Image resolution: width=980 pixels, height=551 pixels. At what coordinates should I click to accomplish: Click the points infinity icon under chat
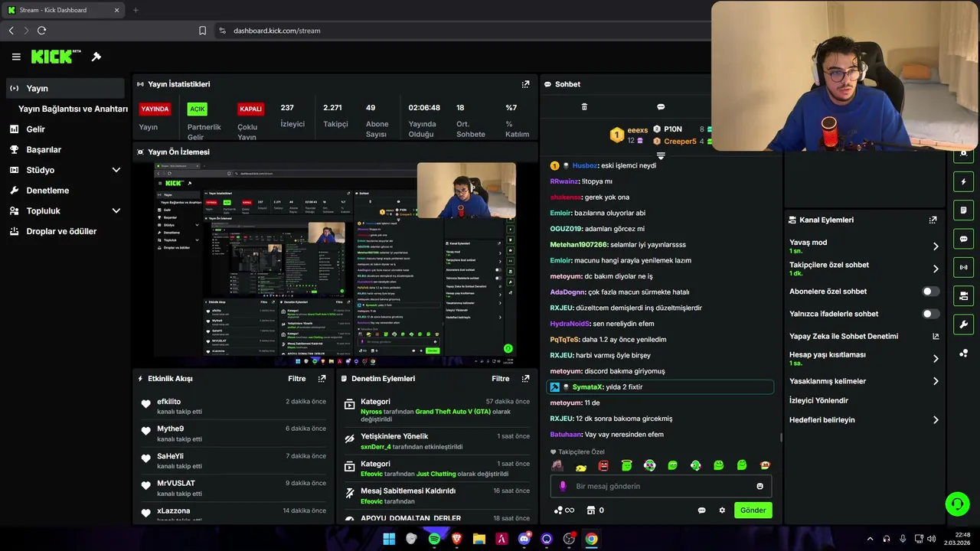click(x=563, y=510)
